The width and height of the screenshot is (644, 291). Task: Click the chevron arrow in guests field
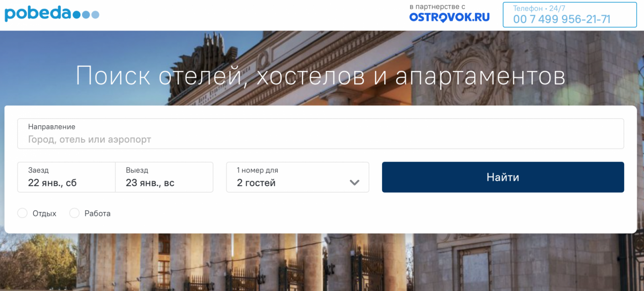click(355, 183)
